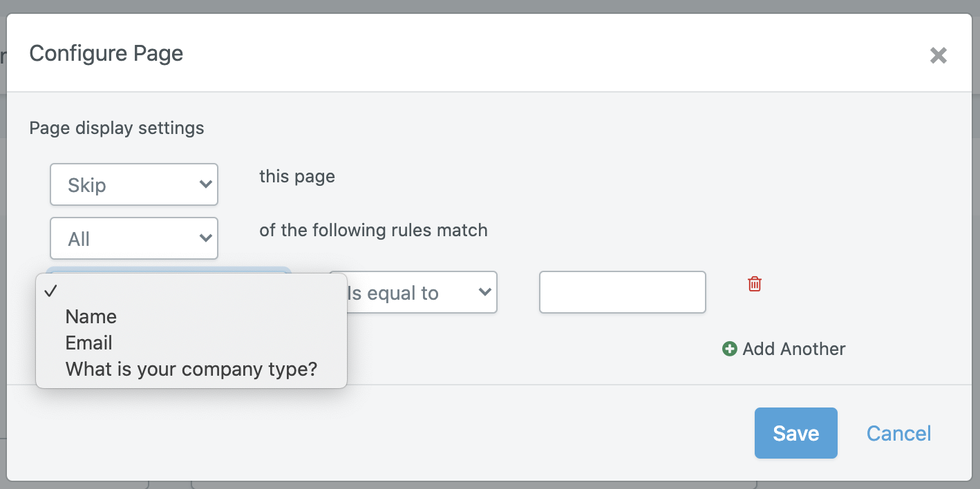
Task: Open the All rules-matching dropdown
Action: point(133,238)
